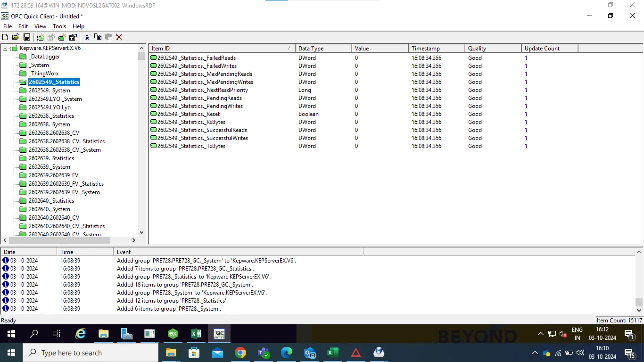Click the Update Count column header
This screenshot has width=644, height=362.
(550, 49)
